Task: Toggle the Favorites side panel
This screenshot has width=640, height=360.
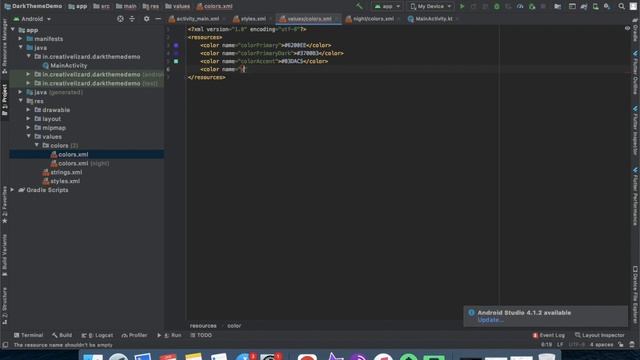Action: pyautogui.click(x=4, y=204)
